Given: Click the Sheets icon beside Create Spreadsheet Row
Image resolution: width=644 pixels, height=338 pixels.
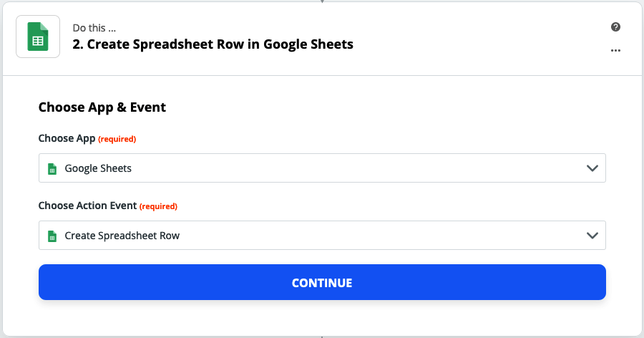Looking at the screenshot, I should pyautogui.click(x=52, y=236).
